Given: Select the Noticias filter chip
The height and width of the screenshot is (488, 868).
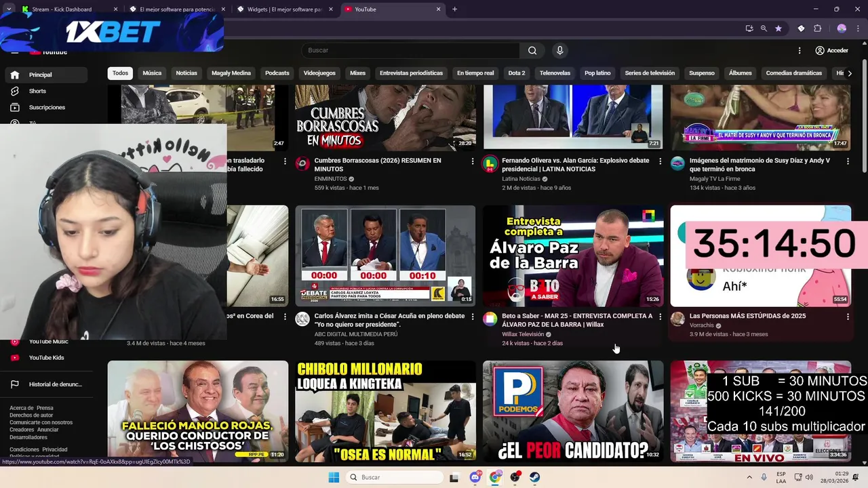Looking at the screenshot, I should click(x=186, y=73).
